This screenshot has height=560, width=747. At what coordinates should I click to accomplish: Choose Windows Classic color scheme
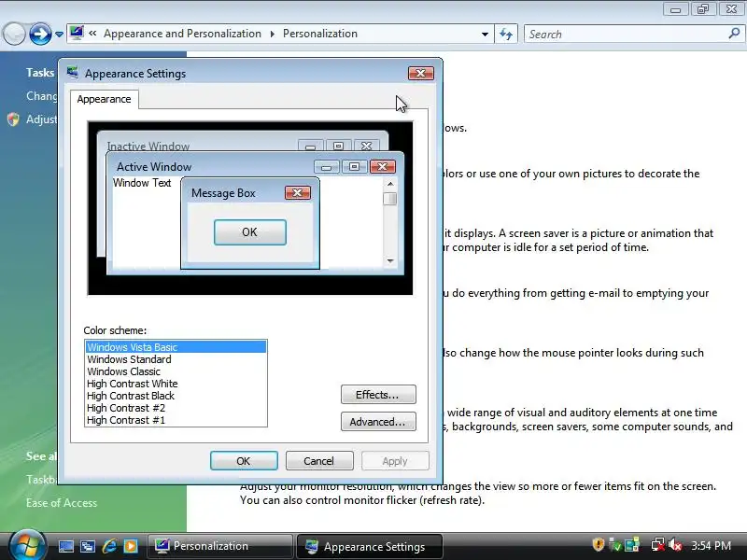176,371
